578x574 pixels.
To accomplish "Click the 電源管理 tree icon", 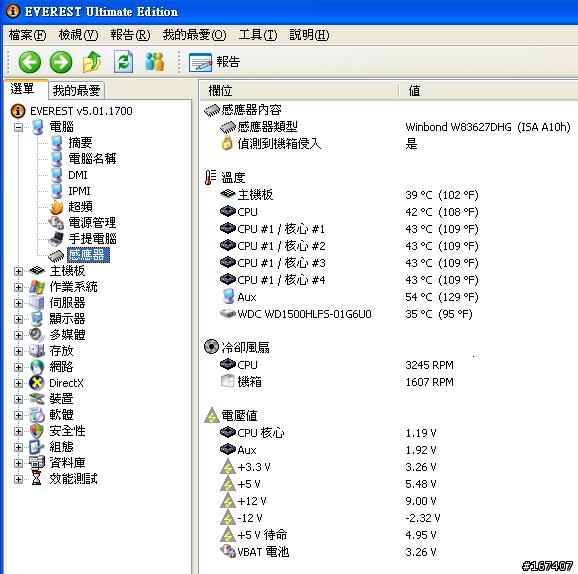I will (x=56, y=223).
